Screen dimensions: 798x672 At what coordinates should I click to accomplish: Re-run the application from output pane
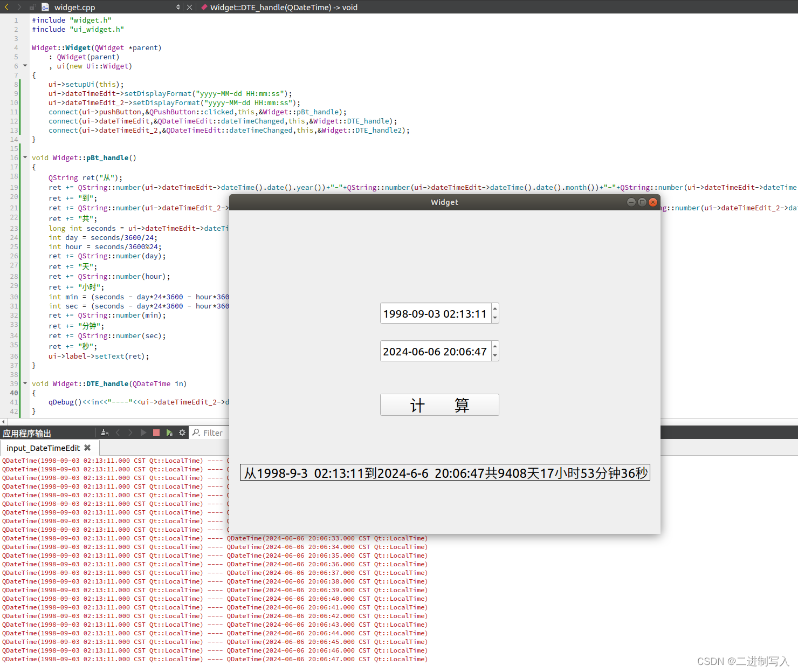click(x=143, y=433)
